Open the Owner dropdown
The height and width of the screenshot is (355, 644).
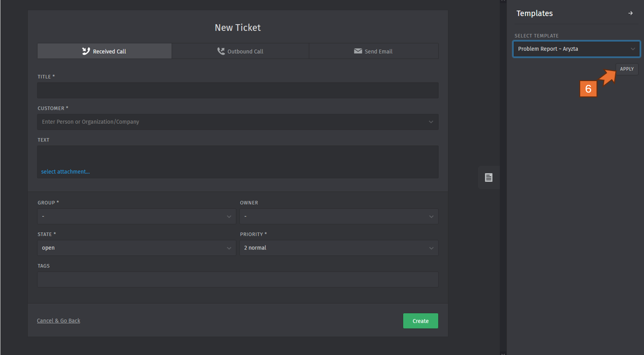point(339,216)
